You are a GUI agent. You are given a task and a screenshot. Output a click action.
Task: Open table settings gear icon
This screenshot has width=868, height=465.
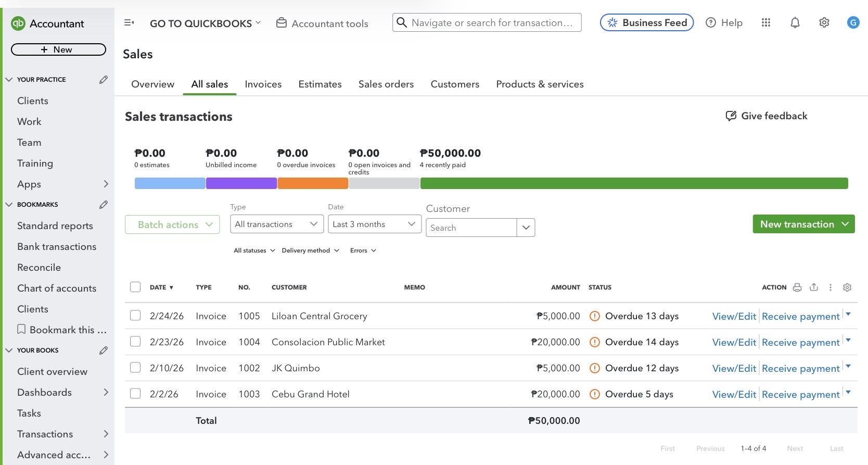click(x=847, y=287)
